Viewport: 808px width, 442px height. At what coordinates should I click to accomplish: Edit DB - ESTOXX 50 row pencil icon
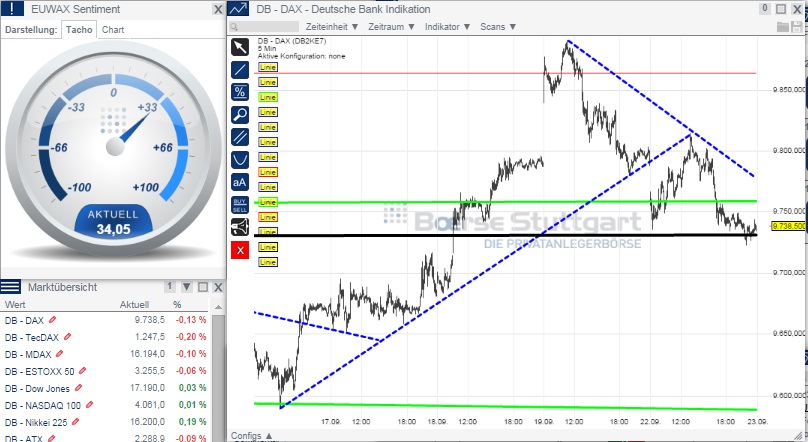pyautogui.click(x=82, y=371)
